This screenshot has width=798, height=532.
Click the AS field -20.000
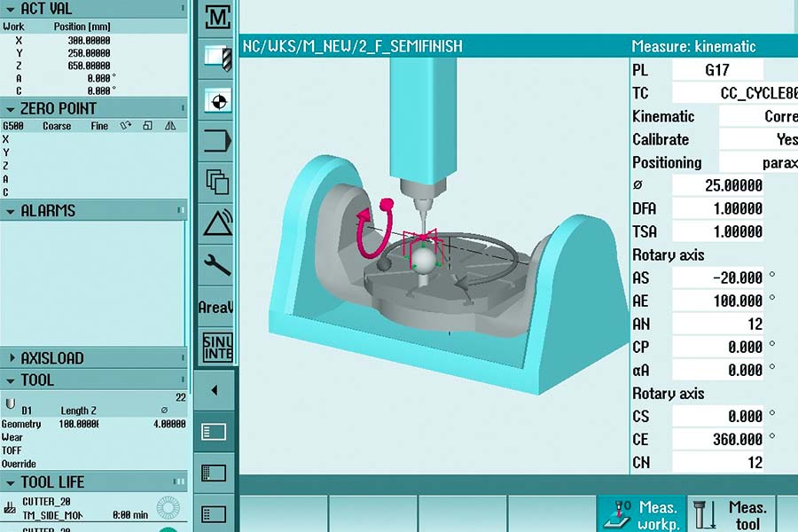(x=717, y=278)
